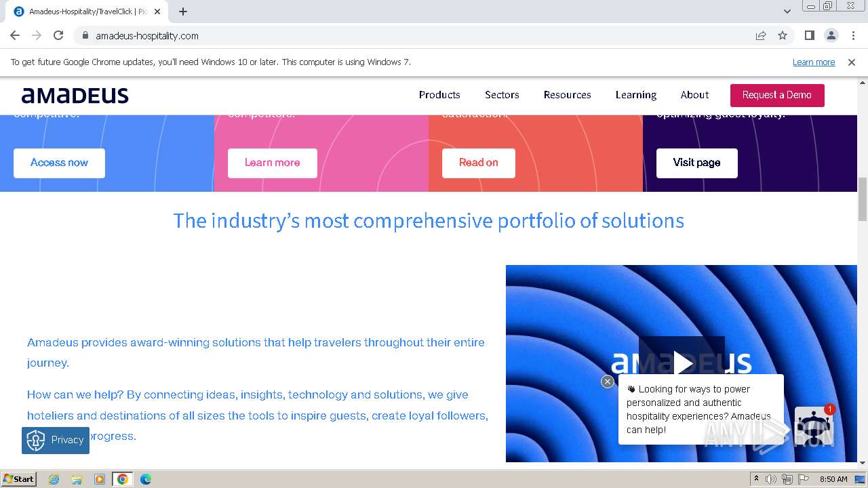Click the page vertical scrollbar thumb
Image resolution: width=868 pixels, height=488 pixels.
(863, 199)
